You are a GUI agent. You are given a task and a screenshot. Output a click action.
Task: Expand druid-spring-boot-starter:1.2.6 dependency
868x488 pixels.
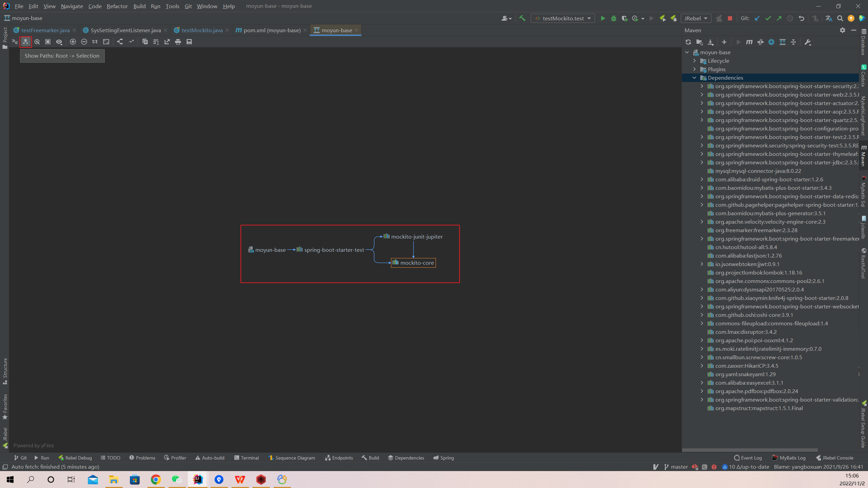tap(702, 179)
